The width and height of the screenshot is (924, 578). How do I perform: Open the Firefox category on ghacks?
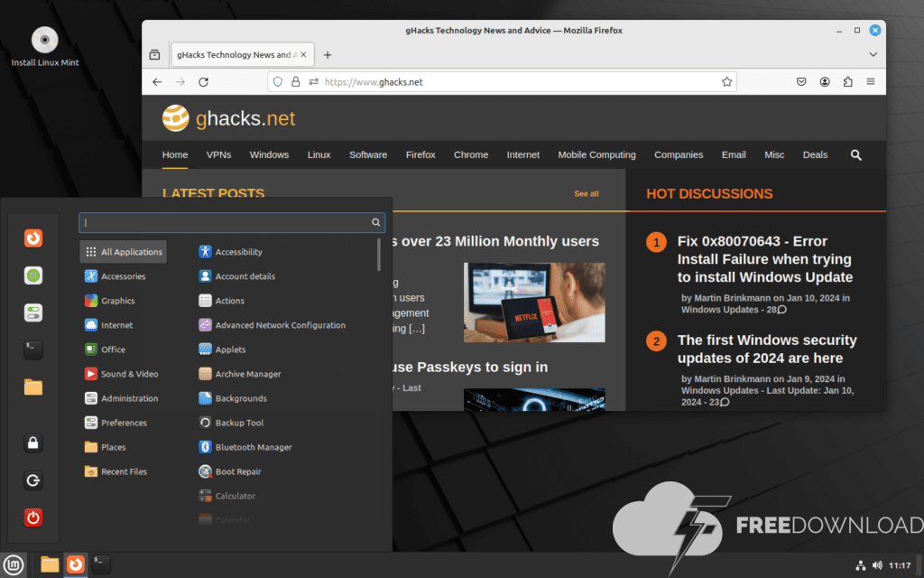click(420, 154)
